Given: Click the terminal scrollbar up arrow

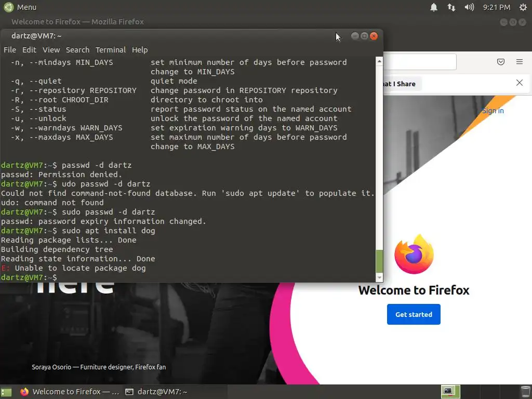Looking at the screenshot, I should tap(379, 61).
